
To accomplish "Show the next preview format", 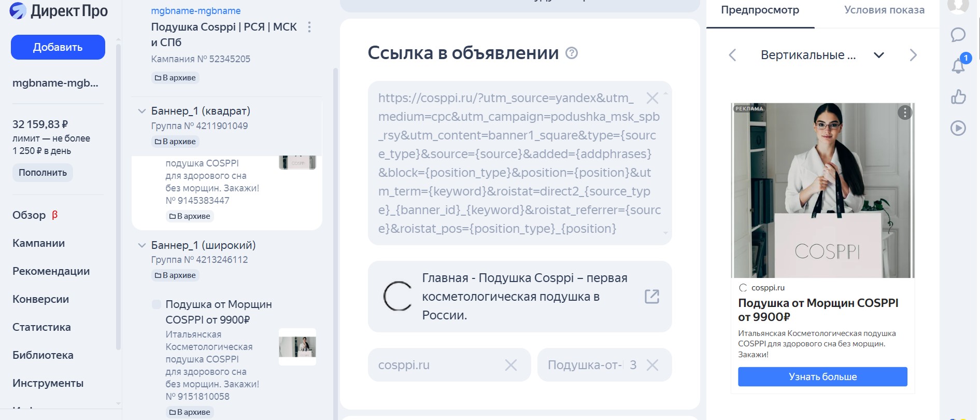I will click(913, 55).
